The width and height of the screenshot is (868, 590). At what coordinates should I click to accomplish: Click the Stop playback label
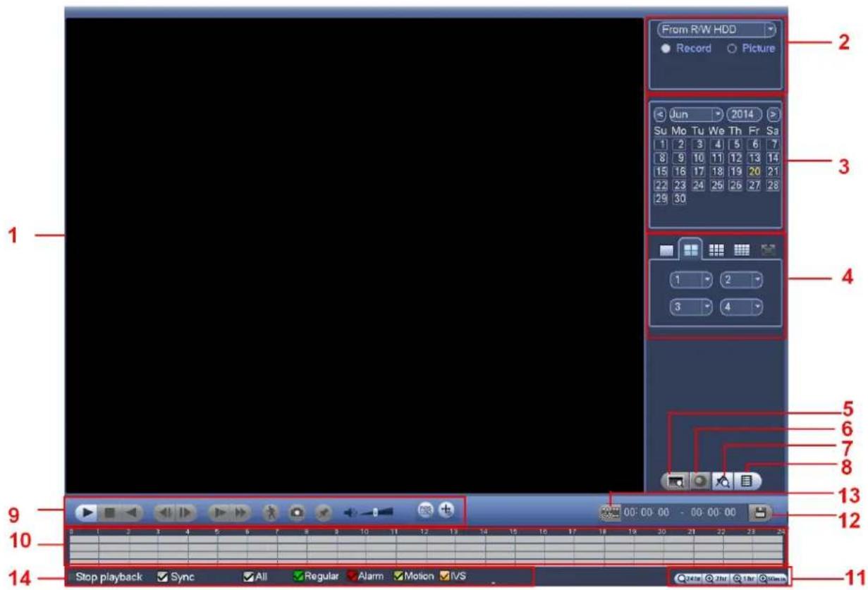[109, 577]
